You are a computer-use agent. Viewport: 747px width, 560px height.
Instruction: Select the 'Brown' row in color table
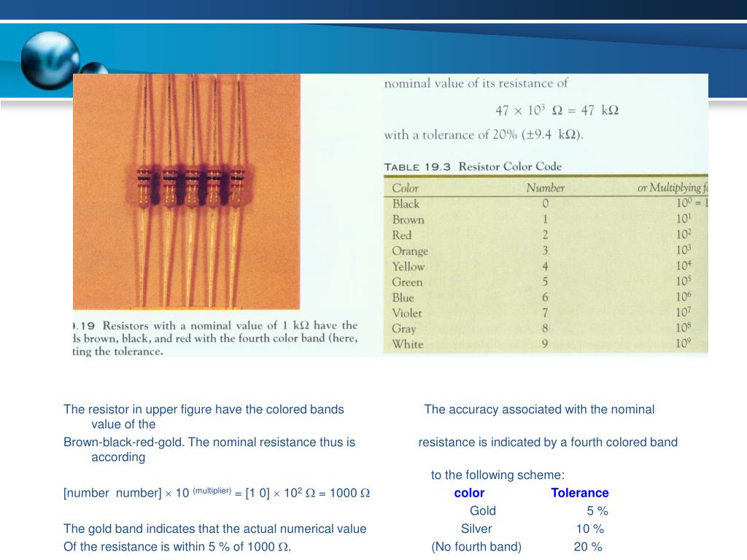click(x=546, y=219)
